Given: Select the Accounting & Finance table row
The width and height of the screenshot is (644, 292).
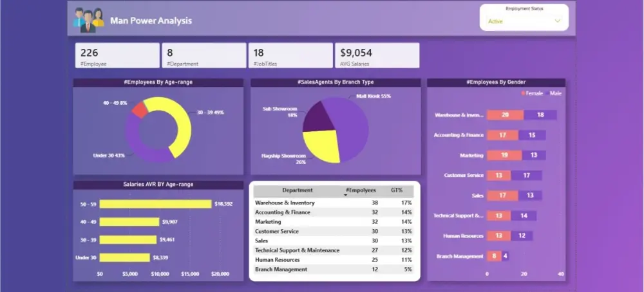Looking at the screenshot, I should point(333,212).
